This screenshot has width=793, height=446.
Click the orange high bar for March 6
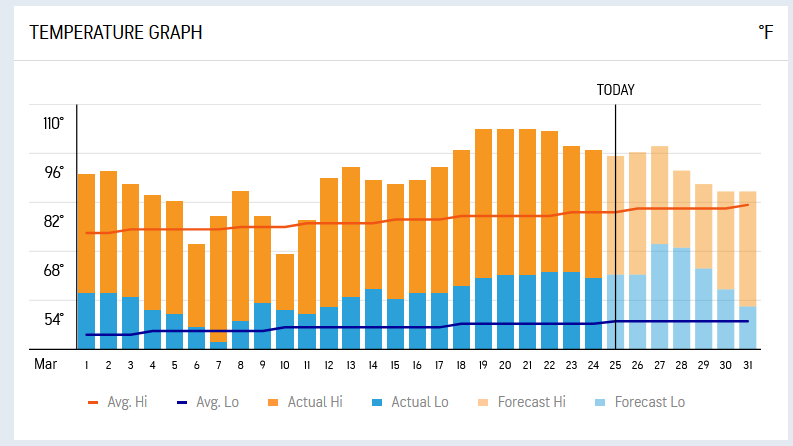tap(197, 286)
